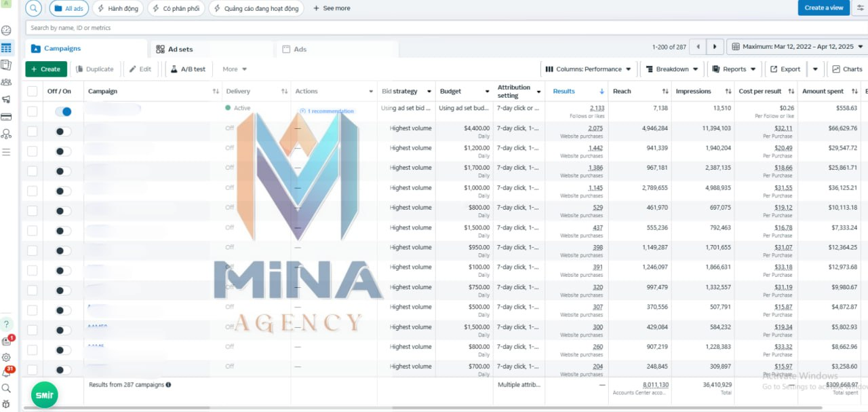This screenshot has width=868, height=412.
Task: Turn on the toggle for $1,000.00 budget campaign
Action: tap(63, 191)
